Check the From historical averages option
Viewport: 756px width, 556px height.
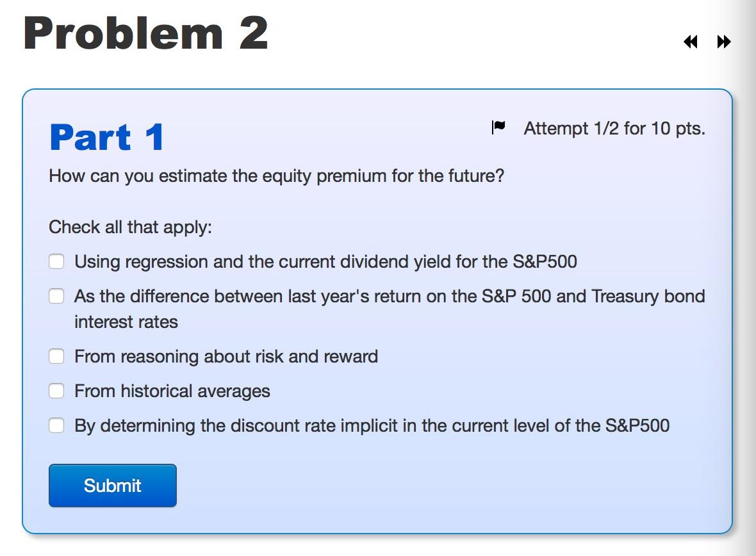point(56,391)
